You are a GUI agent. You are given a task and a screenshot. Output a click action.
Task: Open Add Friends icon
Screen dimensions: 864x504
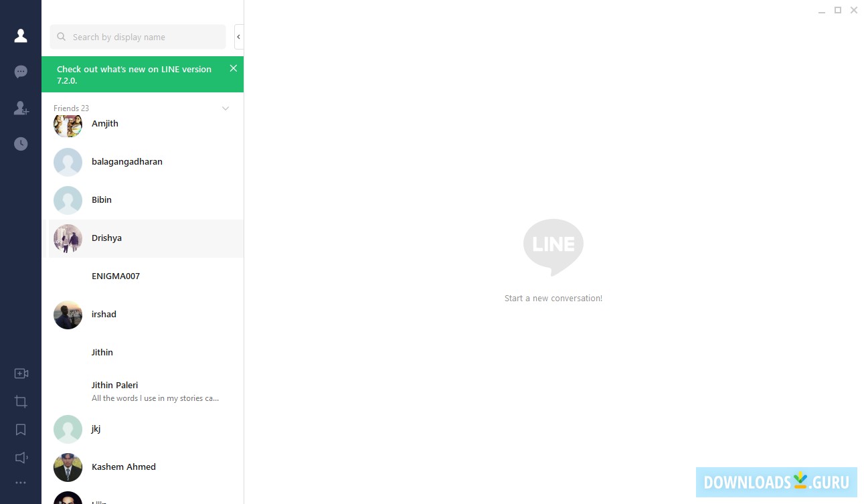tap(21, 108)
